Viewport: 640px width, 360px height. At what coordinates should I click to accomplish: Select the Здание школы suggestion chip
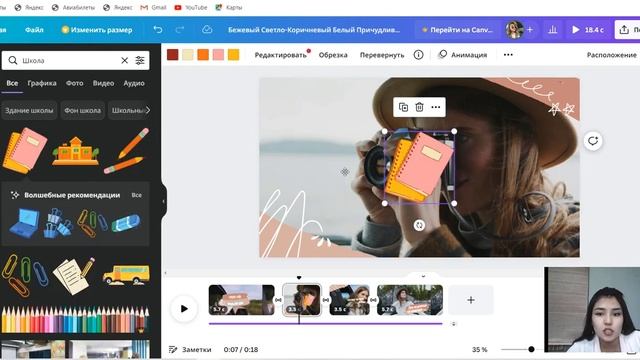click(x=29, y=110)
